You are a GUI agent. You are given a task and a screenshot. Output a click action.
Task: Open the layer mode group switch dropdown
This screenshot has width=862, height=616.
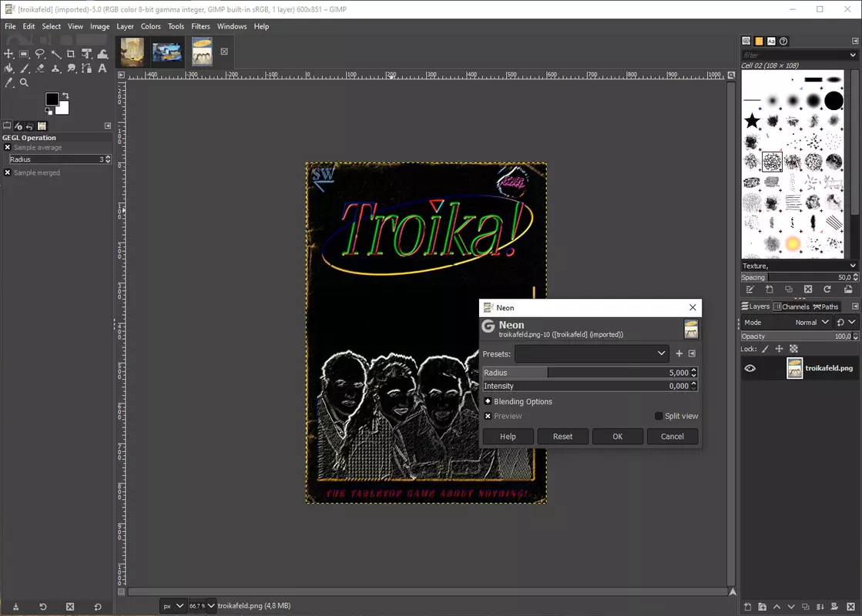pyautogui.click(x=846, y=323)
